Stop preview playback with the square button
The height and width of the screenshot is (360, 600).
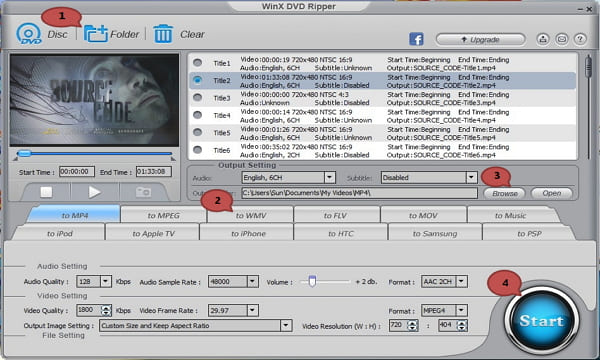46,192
